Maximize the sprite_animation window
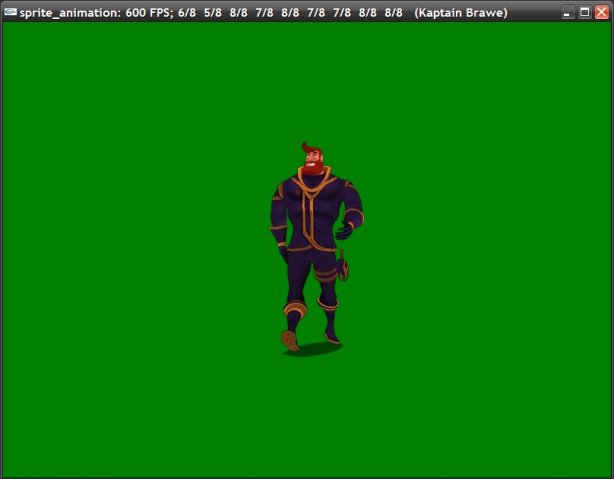This screenshot has height=479, width=614. [584, 13]
